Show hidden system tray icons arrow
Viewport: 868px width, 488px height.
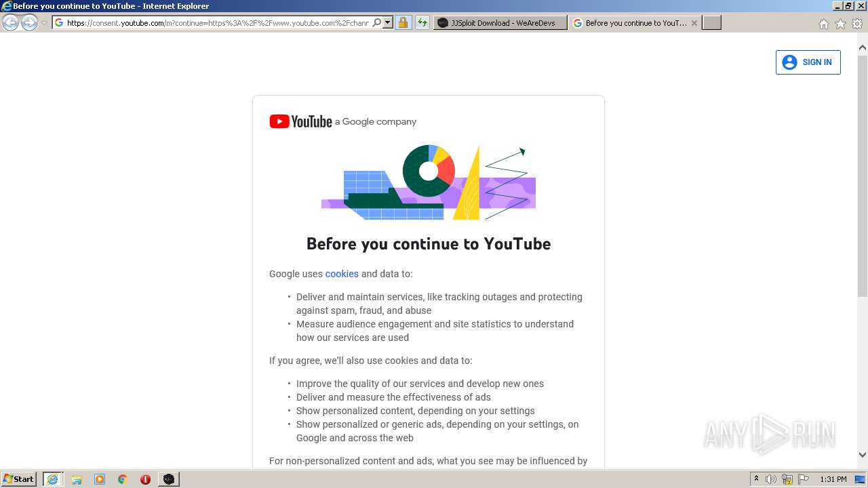[756, 479]
